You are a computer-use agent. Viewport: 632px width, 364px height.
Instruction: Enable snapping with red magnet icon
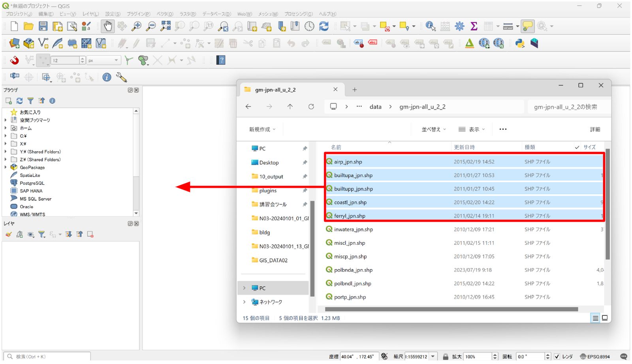pos(15,60)
